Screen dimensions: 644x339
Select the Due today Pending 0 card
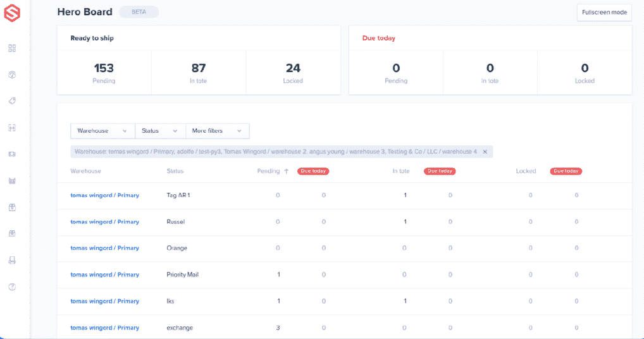point(396,73)
